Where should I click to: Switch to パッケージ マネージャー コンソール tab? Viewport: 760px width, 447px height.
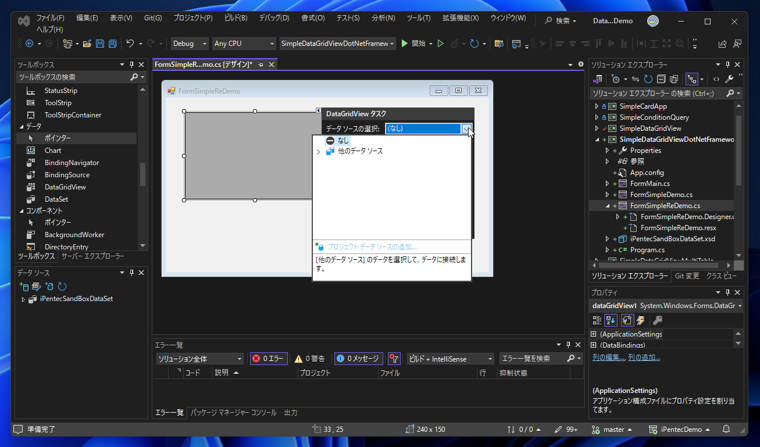point(233,413)
